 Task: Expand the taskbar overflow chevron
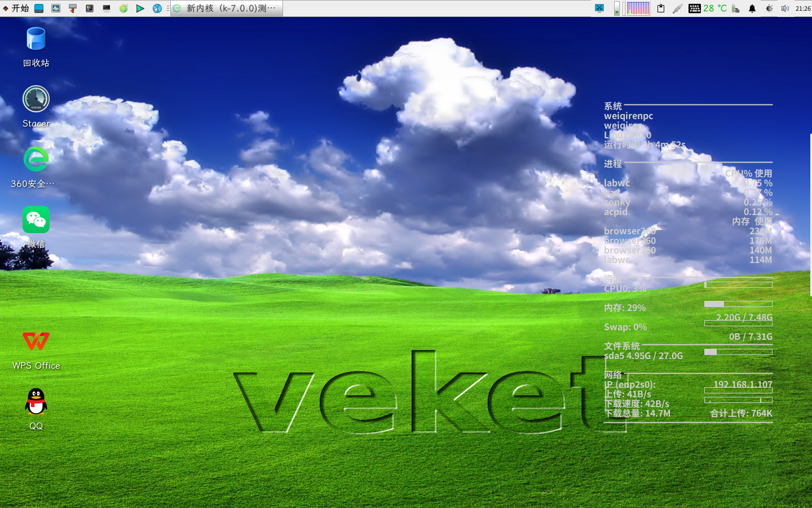pos(168,8)
